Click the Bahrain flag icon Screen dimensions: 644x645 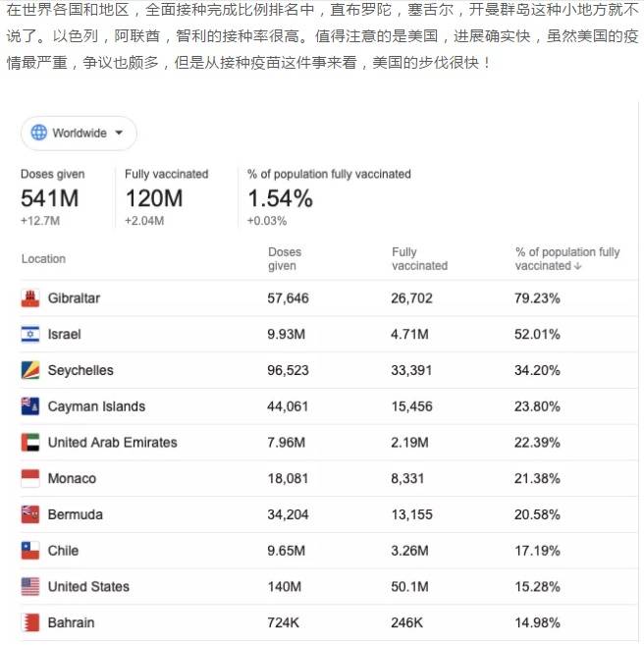30,622
